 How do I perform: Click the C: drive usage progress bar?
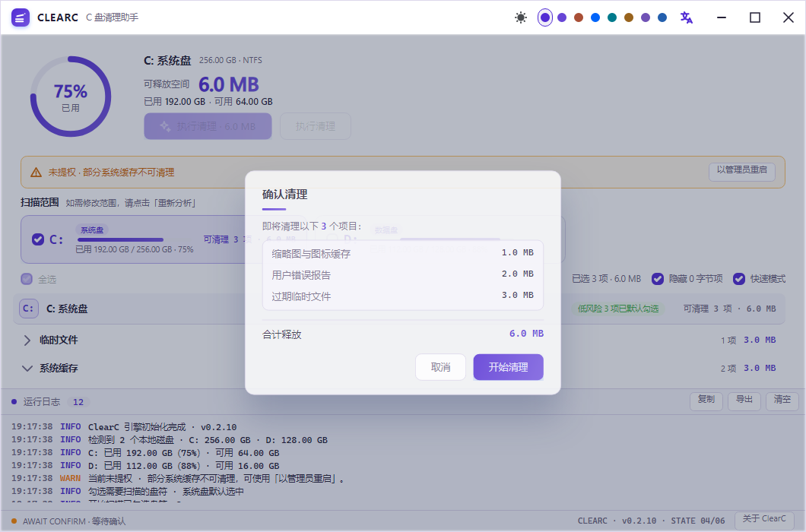[120, 239]
